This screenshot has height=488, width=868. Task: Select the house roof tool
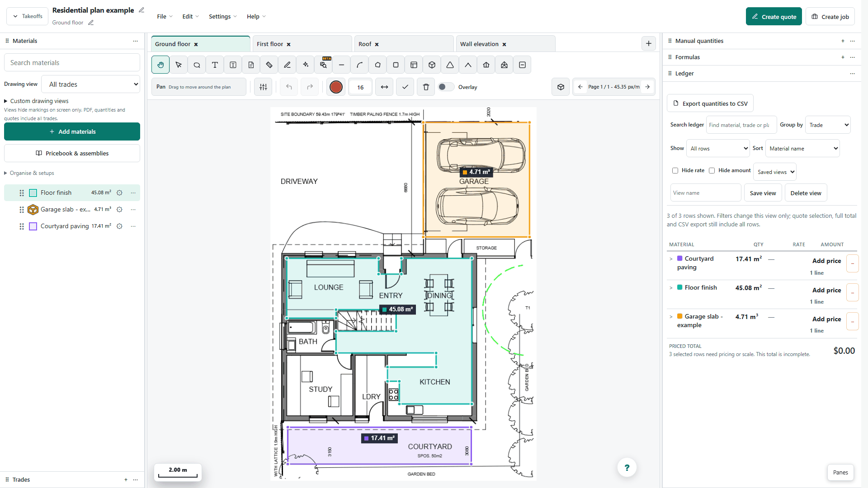coord(486,65)
